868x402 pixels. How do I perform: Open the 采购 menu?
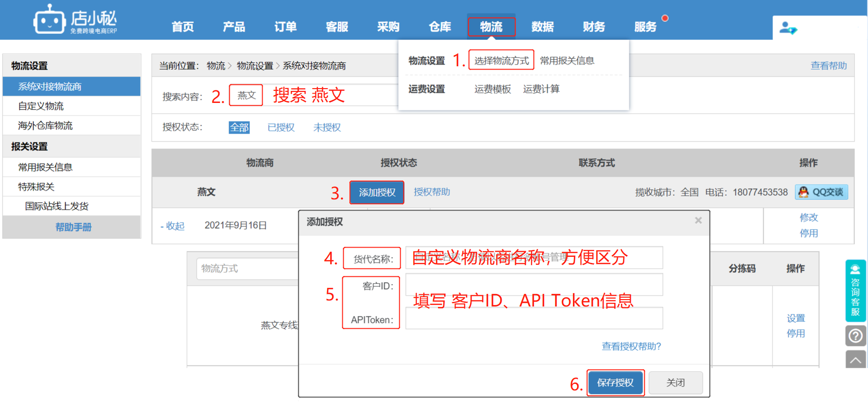point(388,27)
